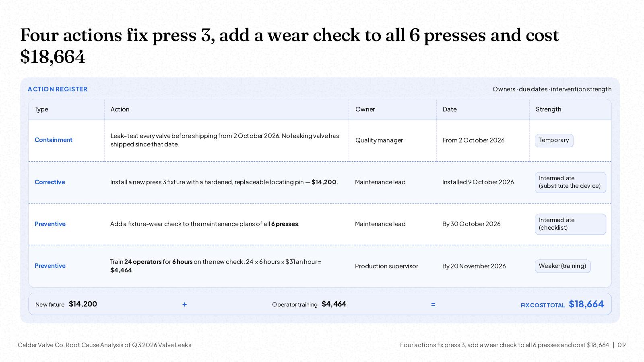Click the 'Installed 9 October 2026' date
Image resolution: width=644 pixels, height=362 pixels.
pyautogui.click(x=478, y=182)
